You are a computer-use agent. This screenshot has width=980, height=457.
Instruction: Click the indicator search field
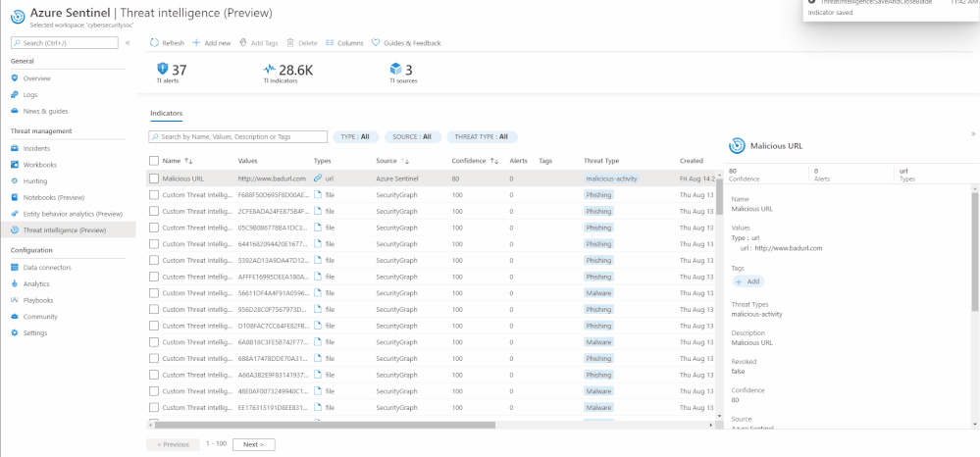tap(237, 137)
